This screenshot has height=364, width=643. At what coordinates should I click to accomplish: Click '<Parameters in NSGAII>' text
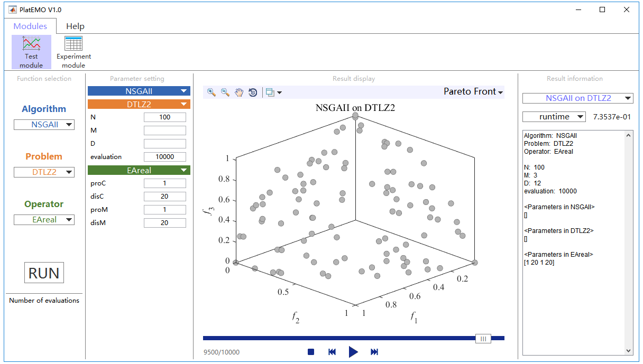[x=559, y=207]
